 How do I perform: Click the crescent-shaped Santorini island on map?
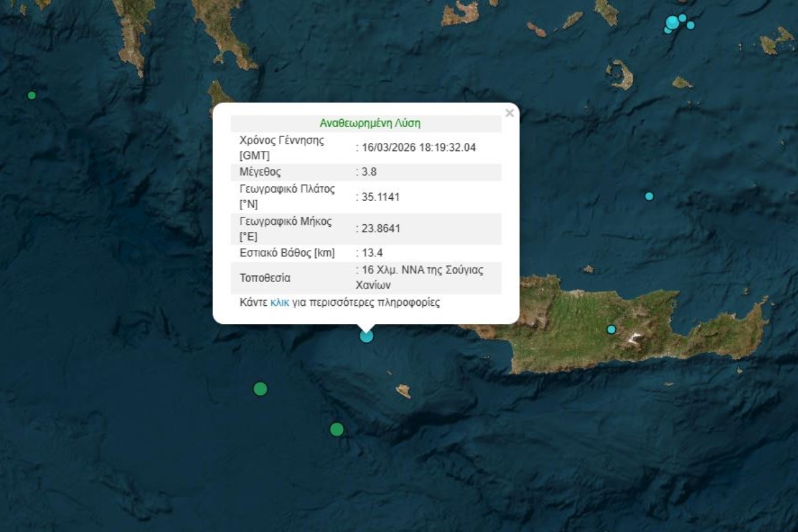[x=622, y=75]
